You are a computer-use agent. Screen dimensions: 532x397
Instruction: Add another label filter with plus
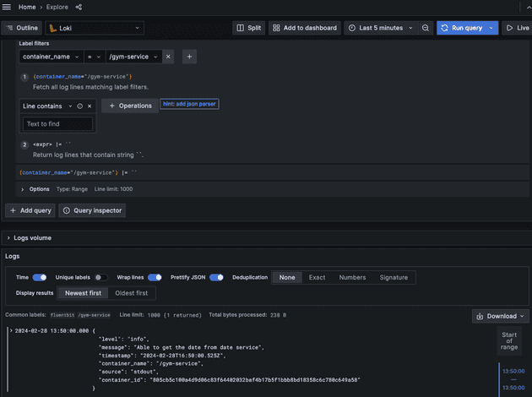tap(189, 57)
